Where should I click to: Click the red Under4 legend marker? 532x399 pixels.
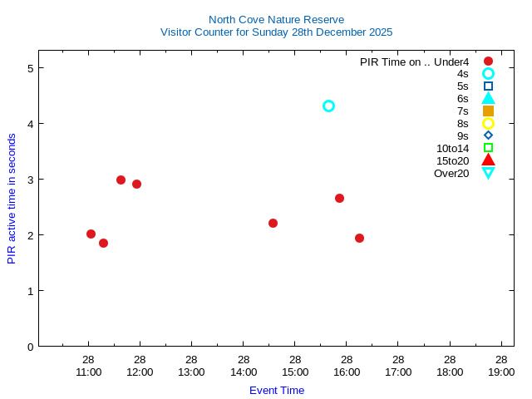(488, 61)
